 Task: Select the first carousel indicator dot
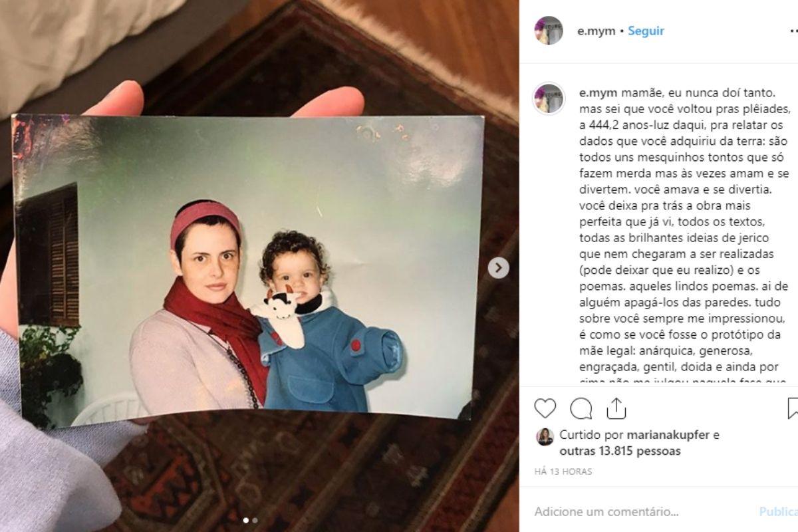coord(245,521)
